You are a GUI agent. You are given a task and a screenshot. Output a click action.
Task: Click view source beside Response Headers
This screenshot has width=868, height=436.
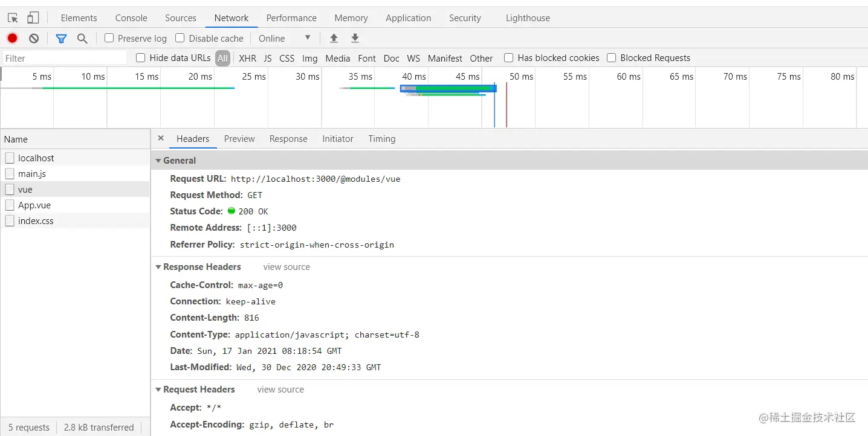coord(287,267)
